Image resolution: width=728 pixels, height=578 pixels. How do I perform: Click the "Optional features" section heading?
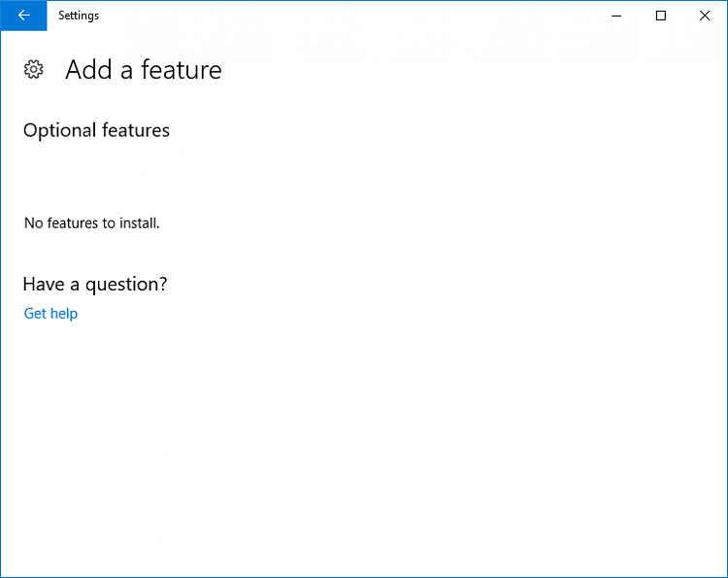(x=96, y=130)
